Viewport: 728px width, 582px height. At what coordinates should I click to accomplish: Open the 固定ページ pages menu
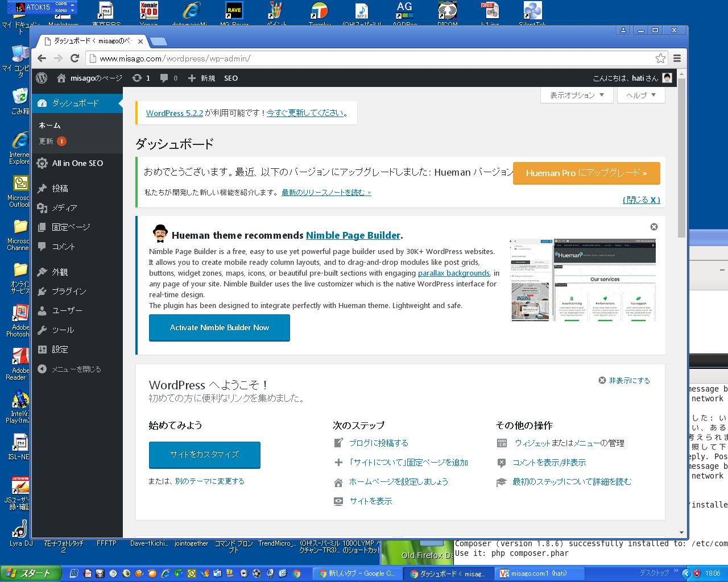coord(77,227)
